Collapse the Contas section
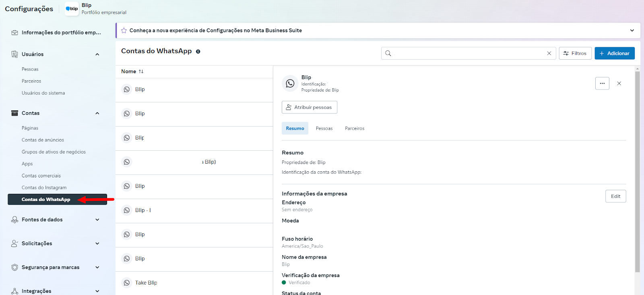Image resolution: width=644 pixels, height=295 pixels. pos(97,113)
